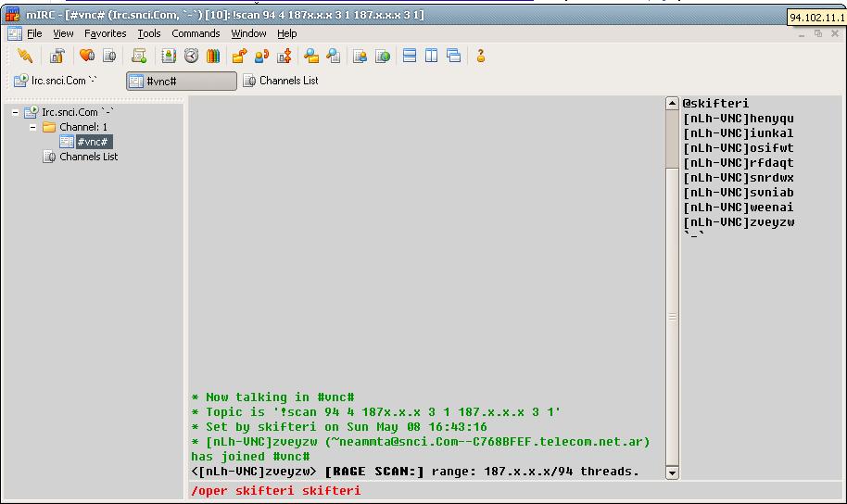Click the [RAGE SCAN:] message line
847x504 pixels.
click(x=415, y=472)
